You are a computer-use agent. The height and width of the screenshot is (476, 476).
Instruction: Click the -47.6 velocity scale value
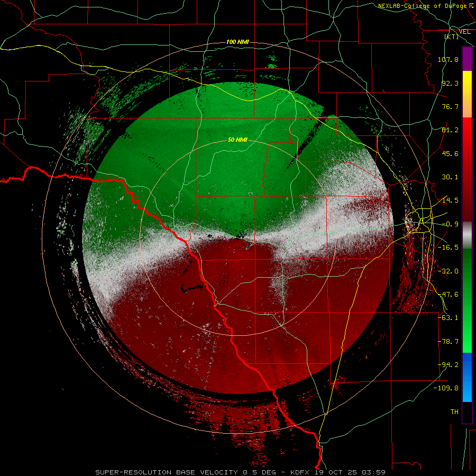[448, 295]
